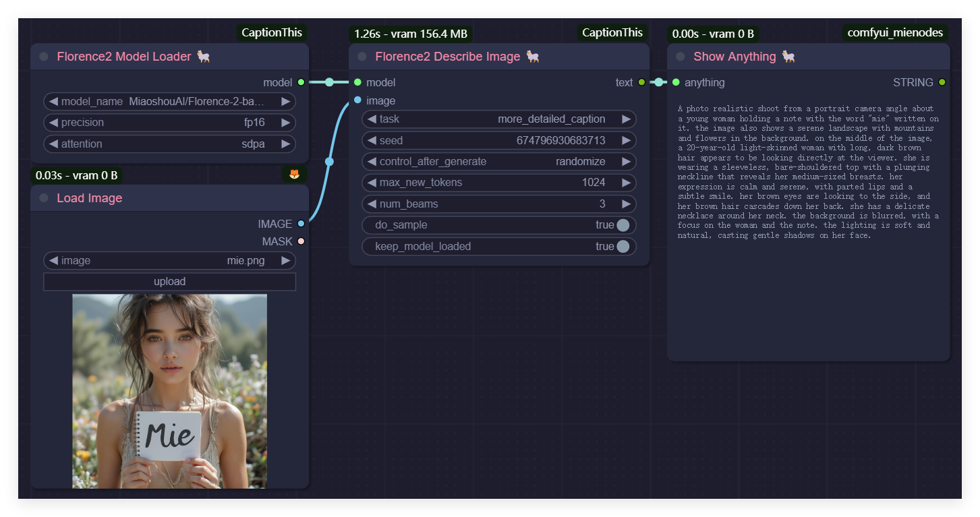Click the fox badge above Load Image
The image size is (980, 517).
pos(294,175)
